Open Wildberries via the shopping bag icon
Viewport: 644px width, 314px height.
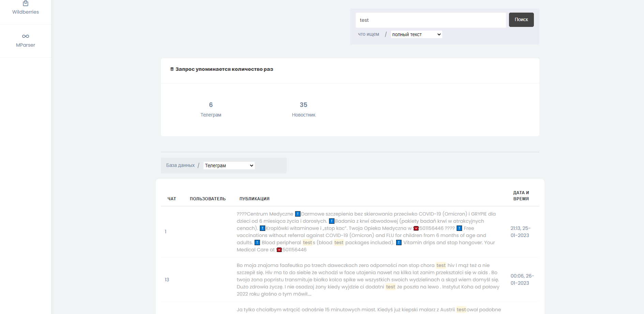[x=26, y=3]
